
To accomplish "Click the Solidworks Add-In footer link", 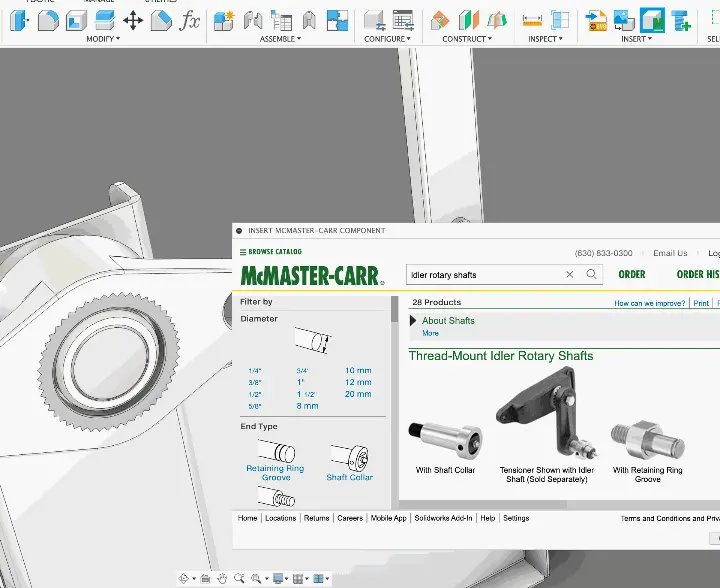I will [443, 518].
